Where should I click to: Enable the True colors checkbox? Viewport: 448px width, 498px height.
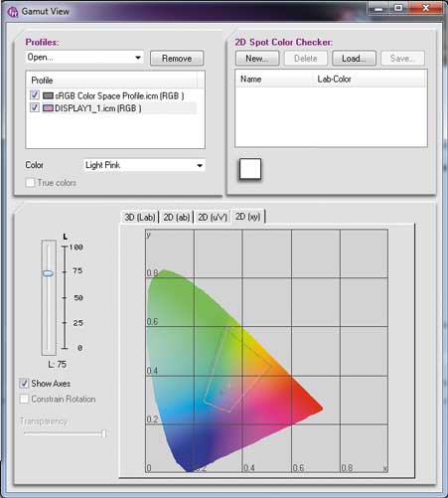pyautogui.click(x=30, y=183)
